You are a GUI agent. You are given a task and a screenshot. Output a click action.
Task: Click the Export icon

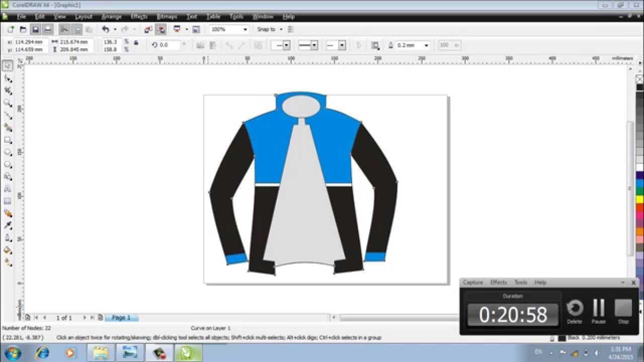(161, 30)
